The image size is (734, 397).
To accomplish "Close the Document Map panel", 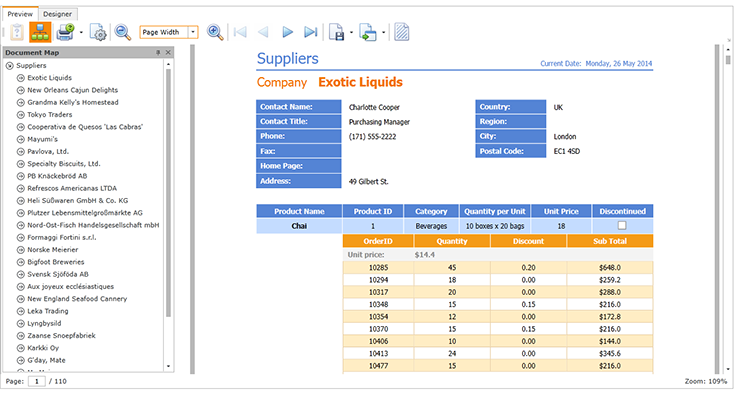I will pos(168,52).
